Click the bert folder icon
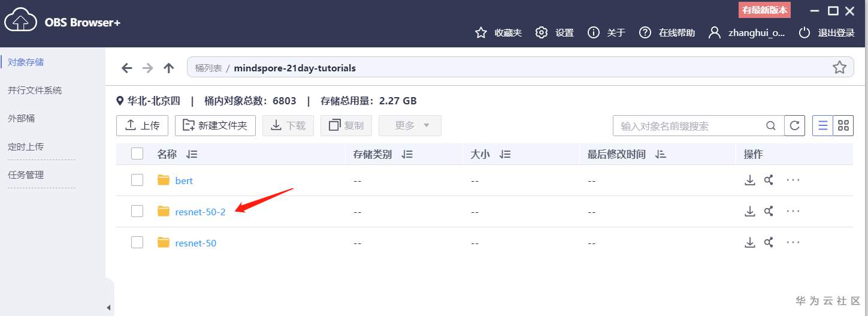This screenshot has width=868, height=316. click(164, 180)
